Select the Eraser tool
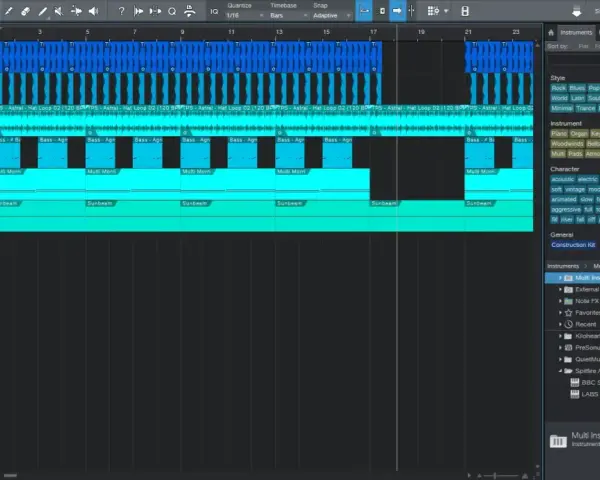This screenshot has width=600, height=480. pos(25,11)
